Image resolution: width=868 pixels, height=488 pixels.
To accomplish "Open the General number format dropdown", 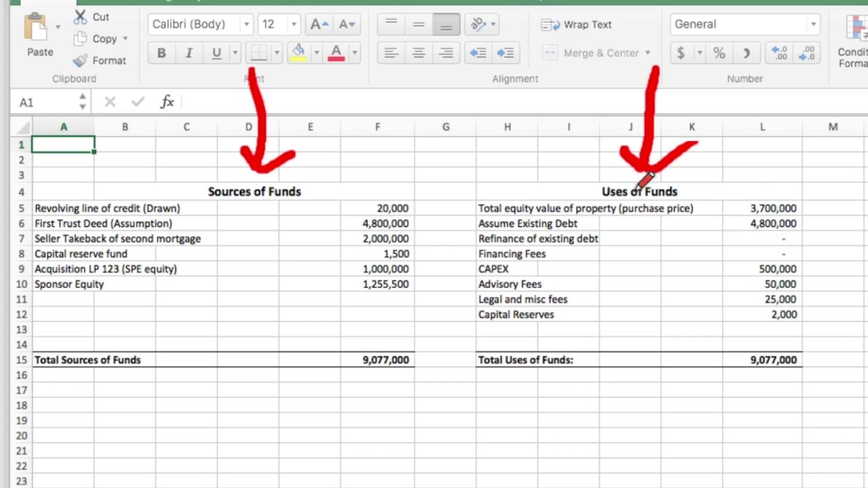I will pyautogui.click(x=745, y=24).
